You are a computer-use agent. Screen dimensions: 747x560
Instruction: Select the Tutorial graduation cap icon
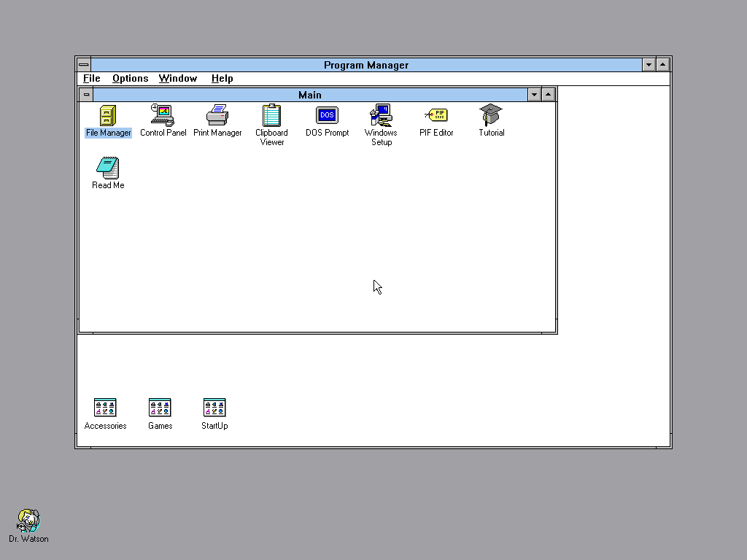click(491, 115)
